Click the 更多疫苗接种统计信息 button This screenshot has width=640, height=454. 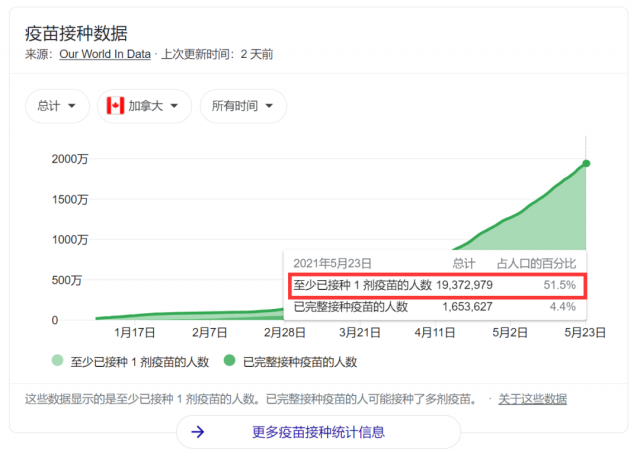coord(318,432)
